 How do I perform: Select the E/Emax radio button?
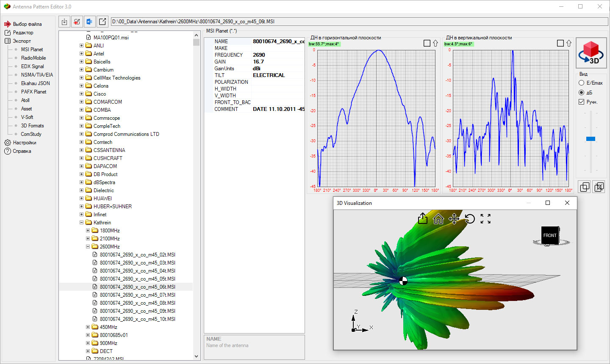click(x=582, y=83)
